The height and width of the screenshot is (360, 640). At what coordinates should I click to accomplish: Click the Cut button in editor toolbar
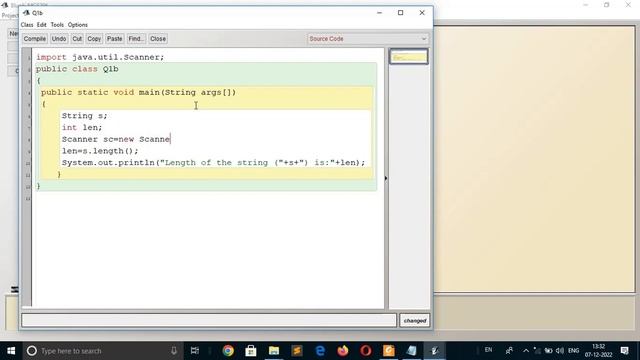[77, 39]
